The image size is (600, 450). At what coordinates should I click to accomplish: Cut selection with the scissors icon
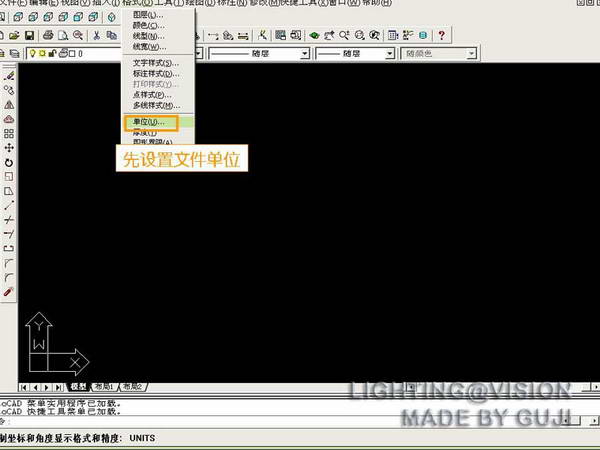click(x=96, y=36)
